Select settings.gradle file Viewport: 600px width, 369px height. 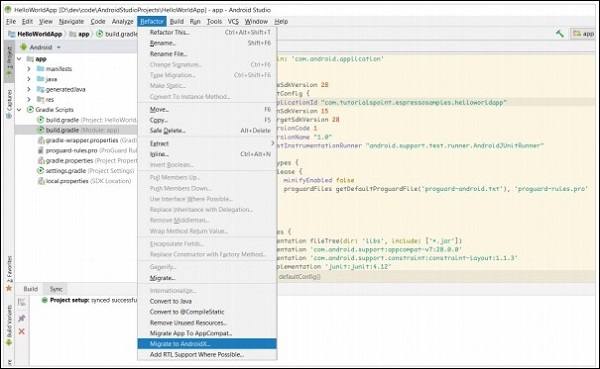[x=85, y=171]
